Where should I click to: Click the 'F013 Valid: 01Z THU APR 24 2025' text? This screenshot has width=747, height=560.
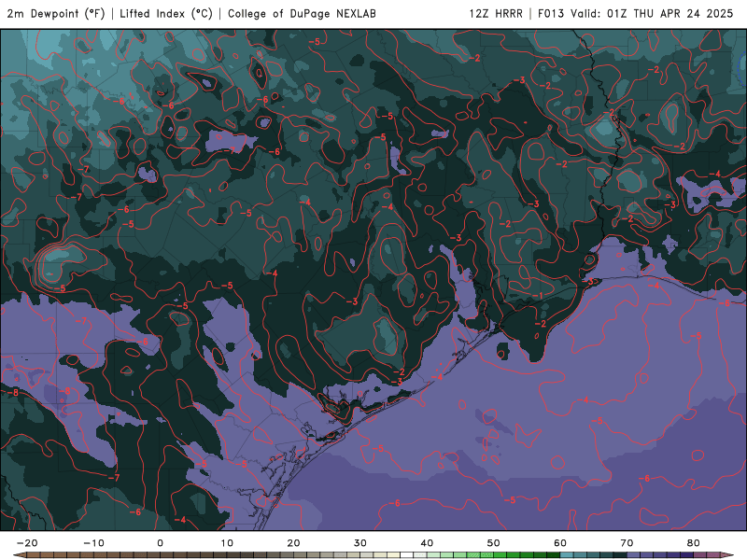click(x=635, y=13)
